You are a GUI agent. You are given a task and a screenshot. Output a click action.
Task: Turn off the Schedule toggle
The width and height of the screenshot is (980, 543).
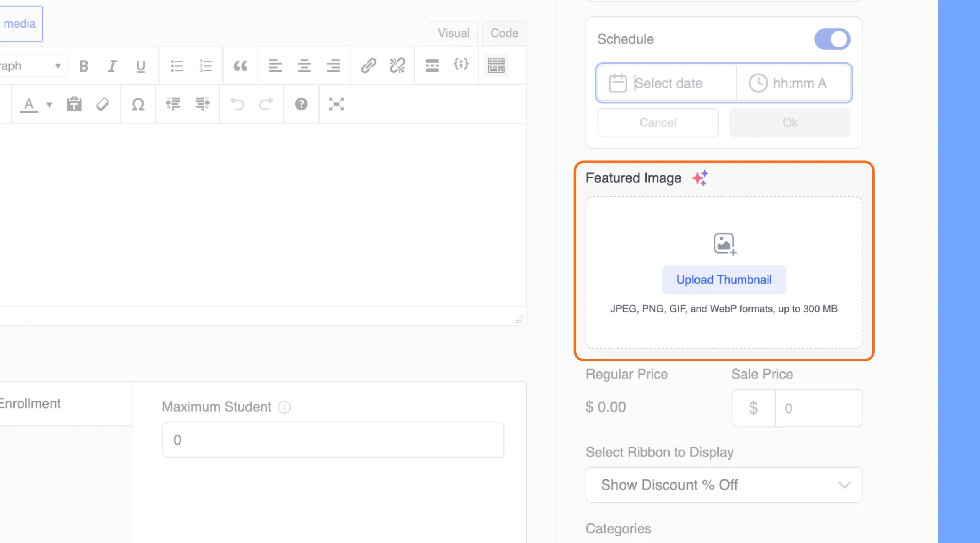tap(832, 39)
